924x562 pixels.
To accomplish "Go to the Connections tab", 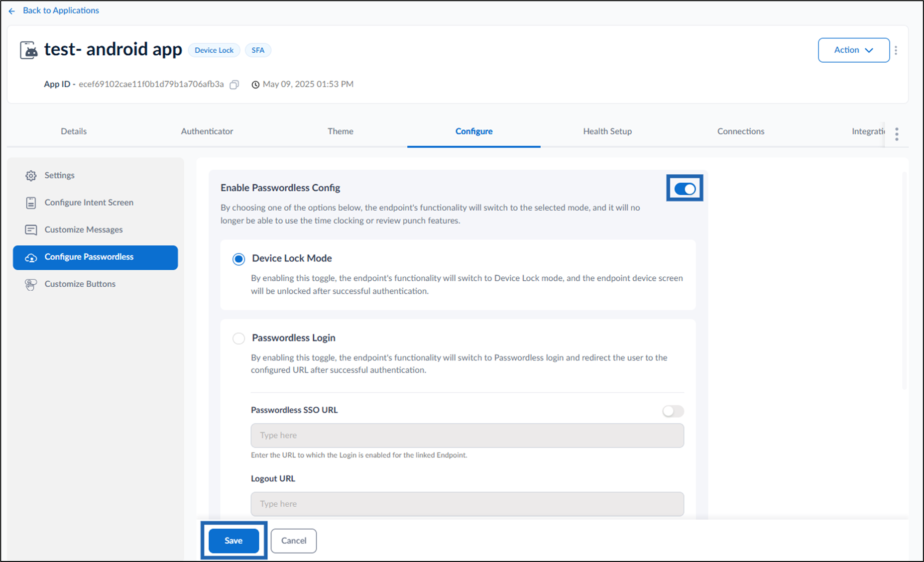I will [741, 131].
